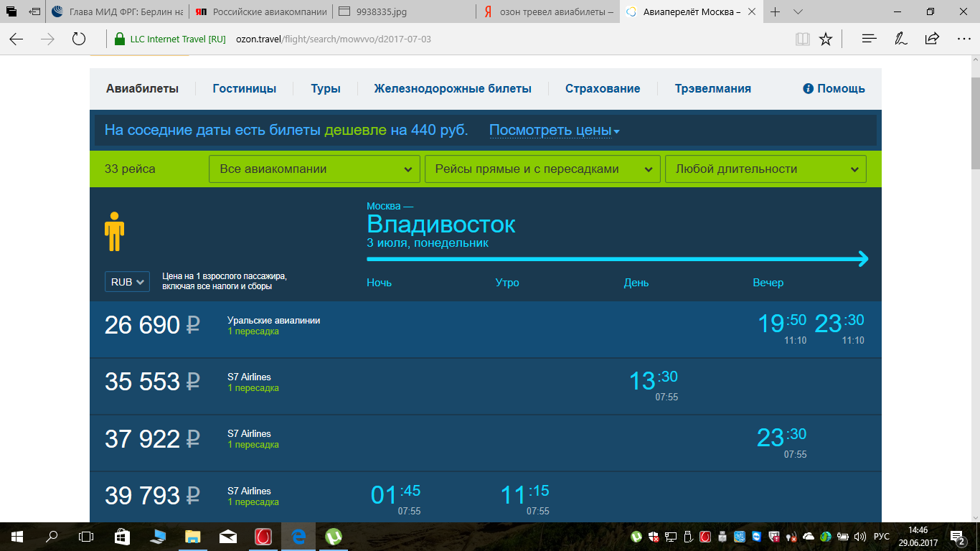980x551 pixels.
Task: Switch to 9938335.jpg tab
Action: [x=404, y=11]
